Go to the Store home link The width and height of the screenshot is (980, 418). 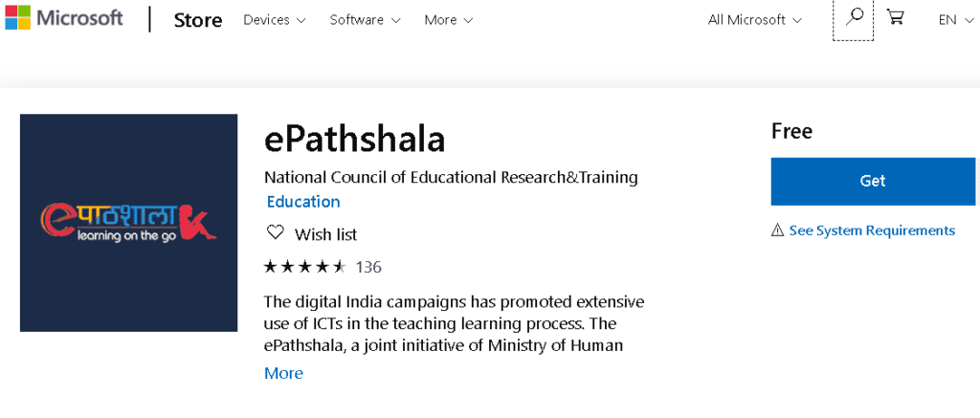(198, 20)
